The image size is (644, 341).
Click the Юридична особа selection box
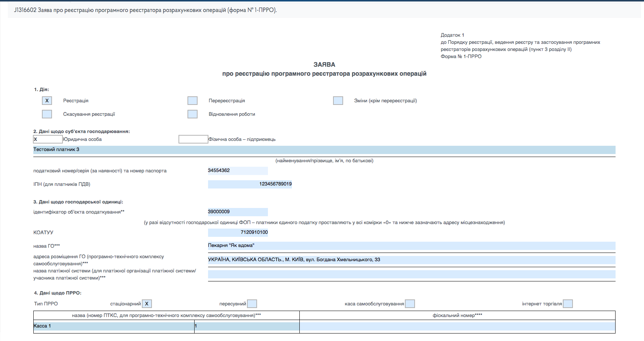point(48,139)
